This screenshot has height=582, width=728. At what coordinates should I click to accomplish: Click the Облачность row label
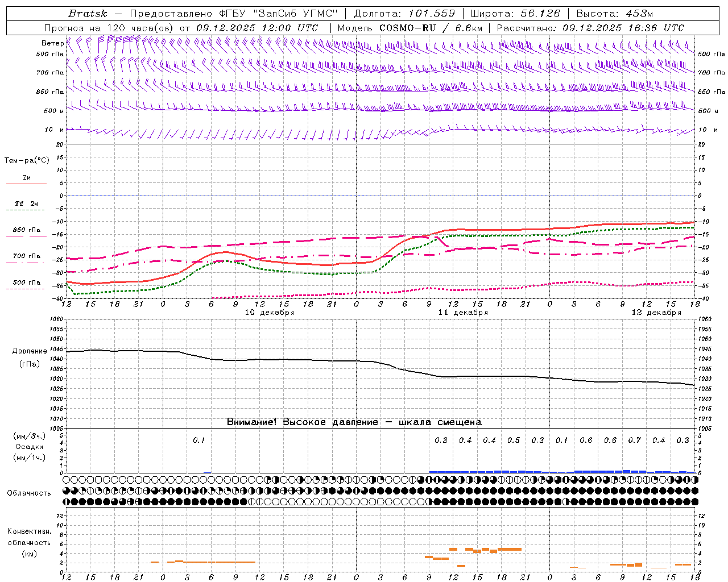pos(29,493)
